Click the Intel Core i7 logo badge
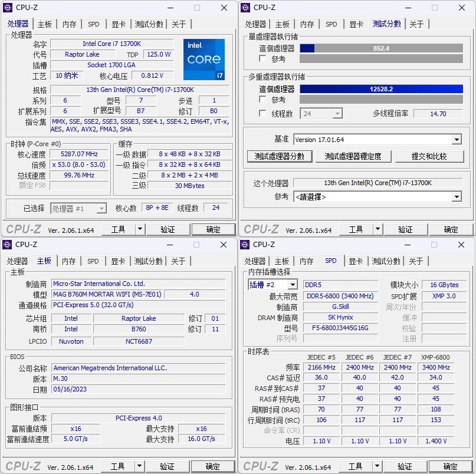 (x=204, y=60)
